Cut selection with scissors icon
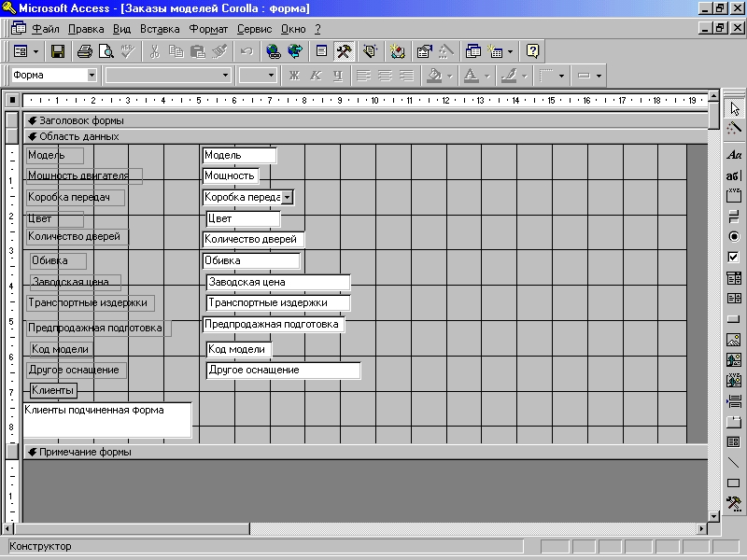747x560 pixels. tap(154, 51)
